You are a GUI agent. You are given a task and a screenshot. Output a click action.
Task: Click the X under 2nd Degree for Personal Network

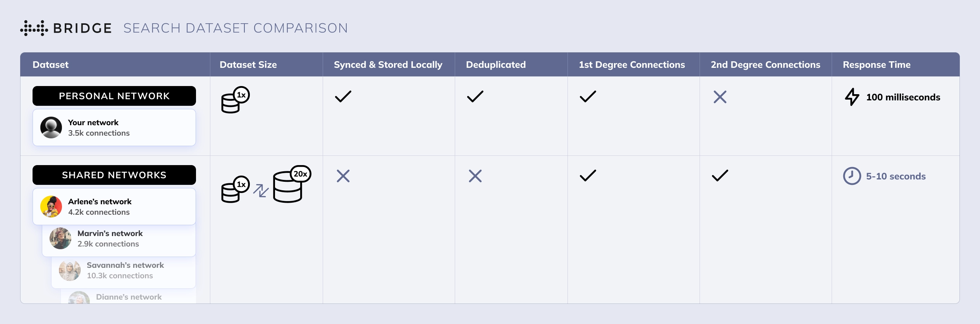pyautogui.click(x=720, y=97)
